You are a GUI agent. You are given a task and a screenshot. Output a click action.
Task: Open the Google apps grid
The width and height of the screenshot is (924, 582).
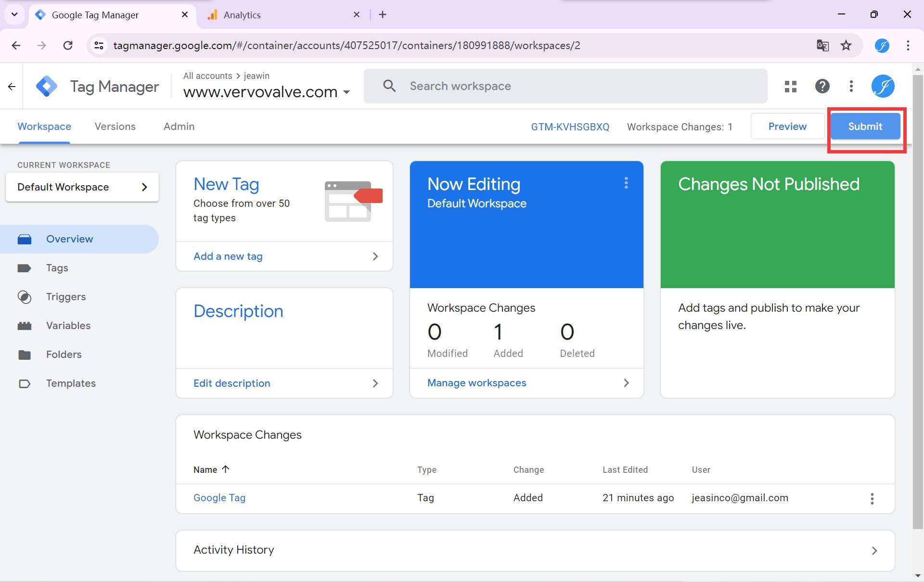pos(790,87)
